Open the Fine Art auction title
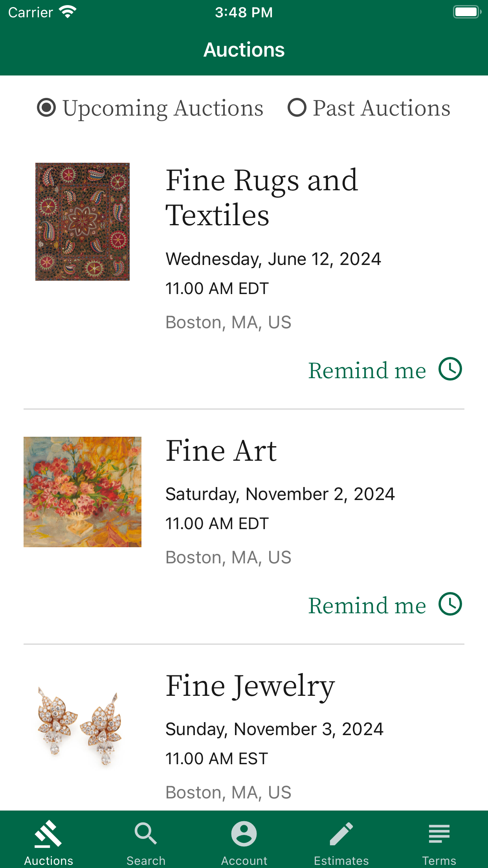 (x=221, y=451)
